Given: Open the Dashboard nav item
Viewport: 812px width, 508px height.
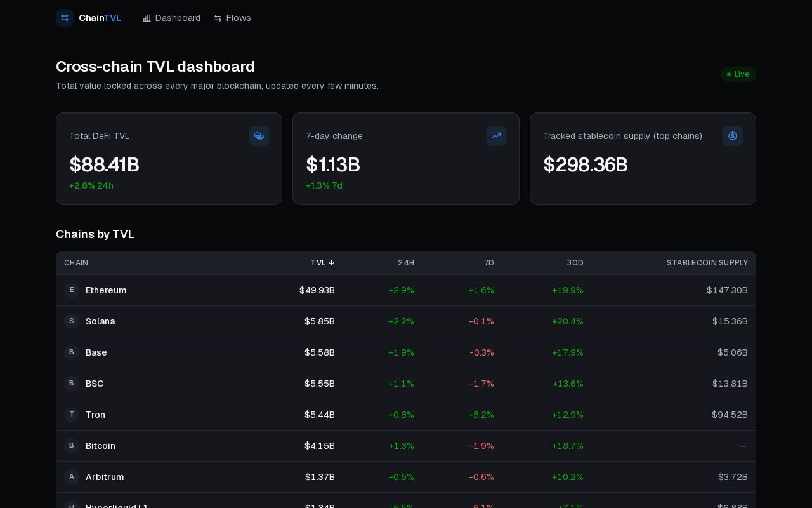Looking at the screenshot, I should click(x=171, y=18).
